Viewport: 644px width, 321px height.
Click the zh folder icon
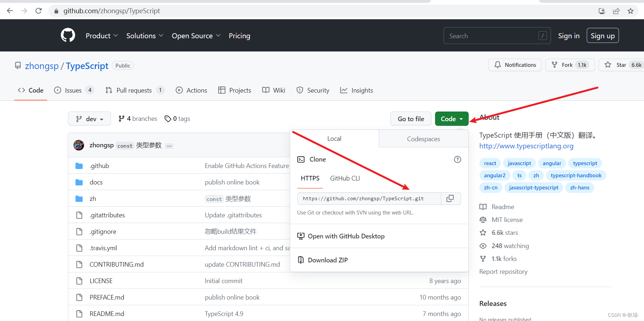[79, 199]
